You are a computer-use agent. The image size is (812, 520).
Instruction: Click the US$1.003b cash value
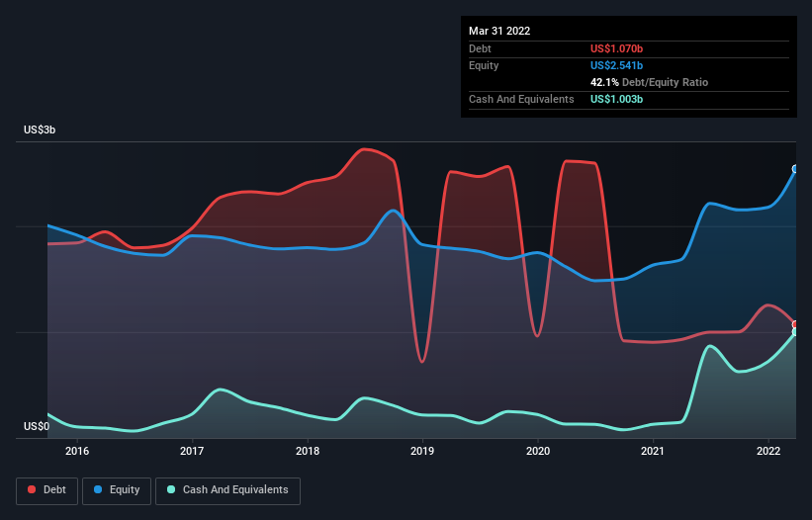(x=616, y=99)
